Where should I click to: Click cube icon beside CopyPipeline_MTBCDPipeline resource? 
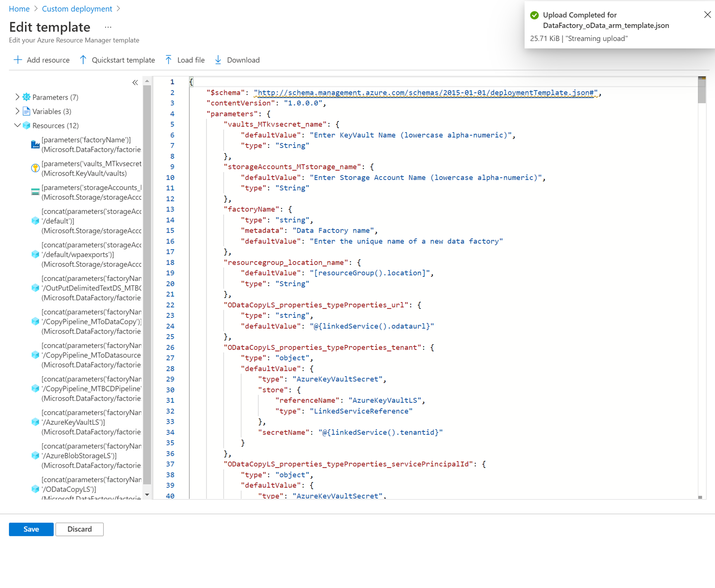35,388
